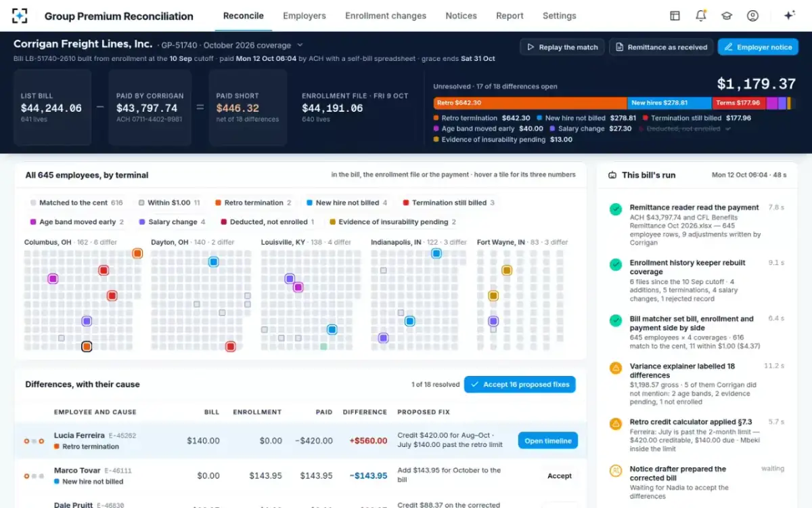This screenshot has width=812, height=508.
Task: Switch to the Employers tab
Action: [304, 16]
